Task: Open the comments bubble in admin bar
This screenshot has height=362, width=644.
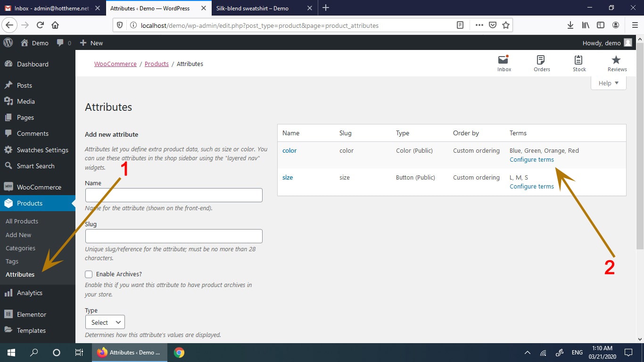Action: click(x=64, y=43)
